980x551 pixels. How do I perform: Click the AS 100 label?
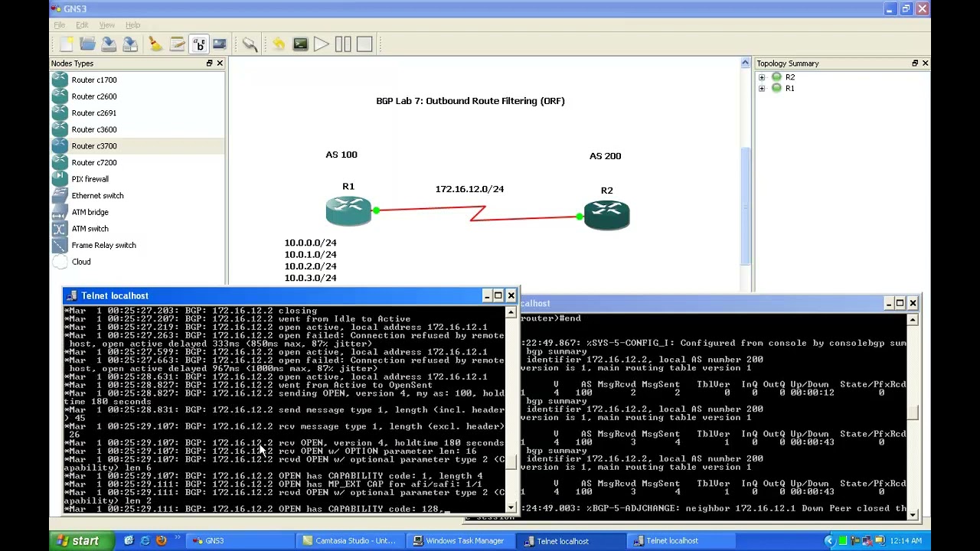(341, 155)
